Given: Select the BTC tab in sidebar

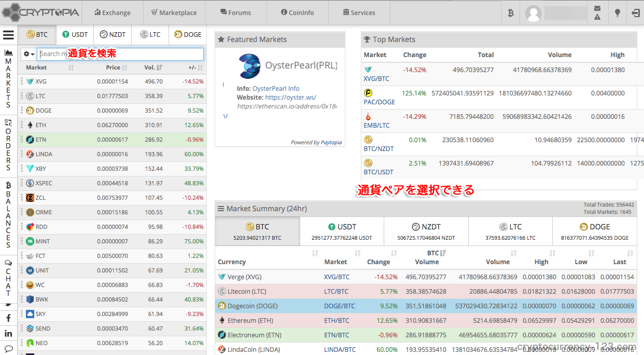Looking at the screenshot, I should [37, 35].
